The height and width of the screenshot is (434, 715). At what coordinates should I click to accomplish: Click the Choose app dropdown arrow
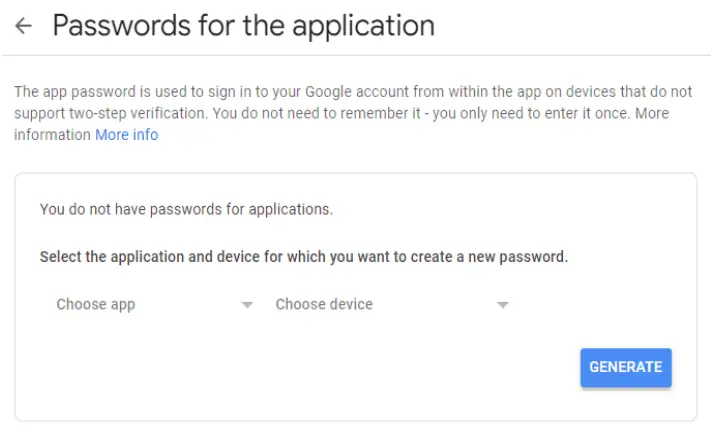tap(247, 305)
